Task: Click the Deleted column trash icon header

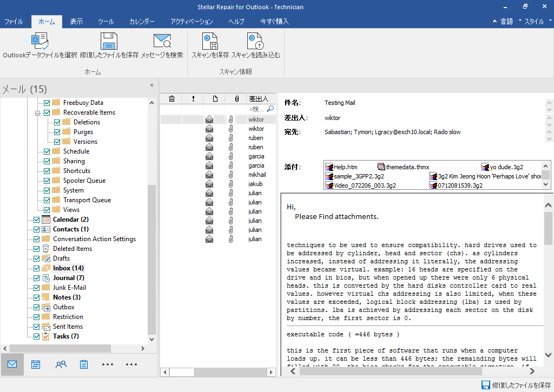Action: click(x=172, y=99)
